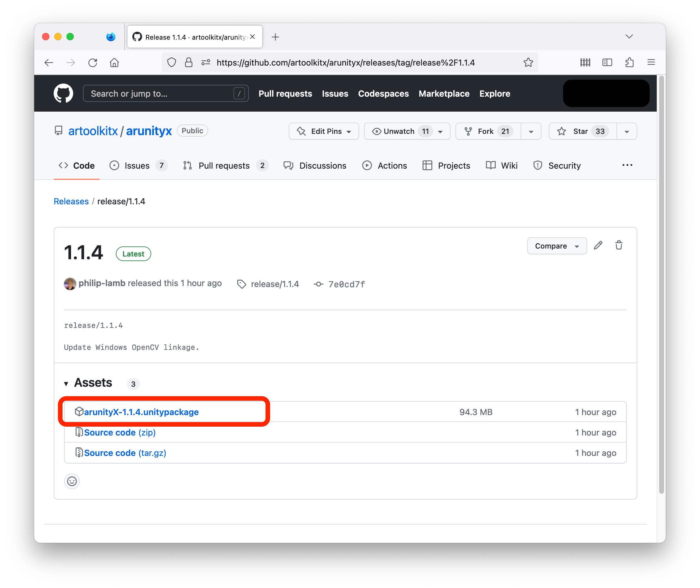Click Pull requests in the top header
The height and width of the screenshot is (588, 700).
[x=285, y=93]
